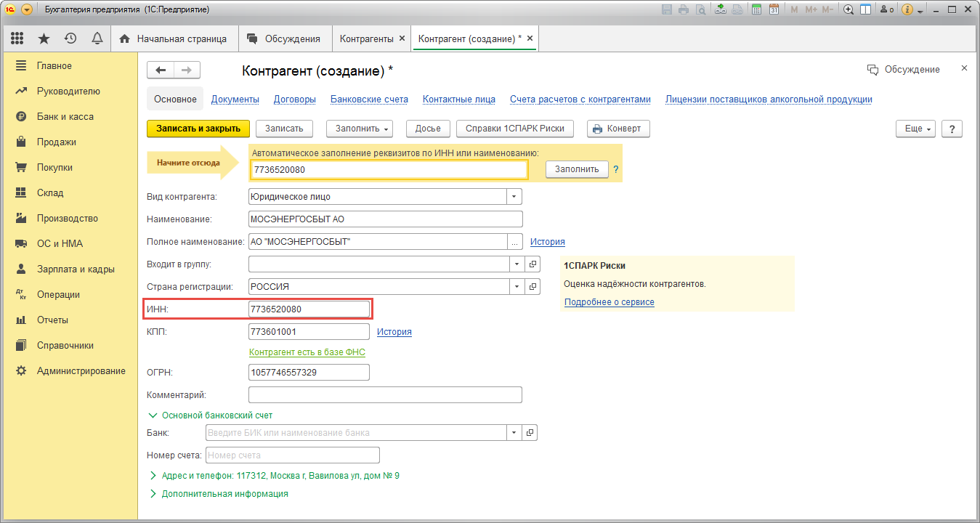Screen dimensions: 980x523
Task: Click Заполнить button next to INN autofill
Action: click(577, 169)
